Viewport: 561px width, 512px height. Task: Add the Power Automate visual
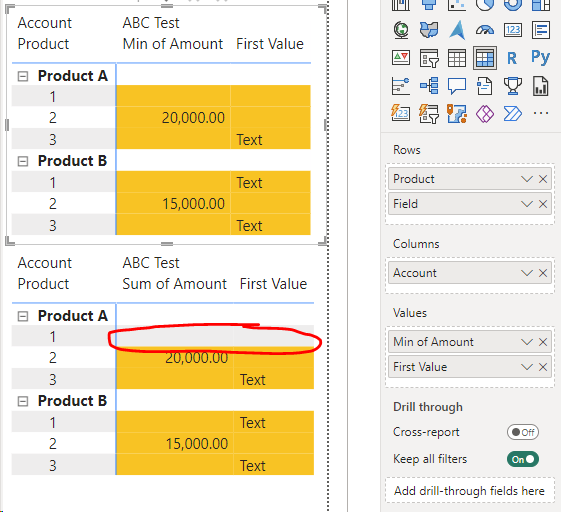click(x=513, y=114)
